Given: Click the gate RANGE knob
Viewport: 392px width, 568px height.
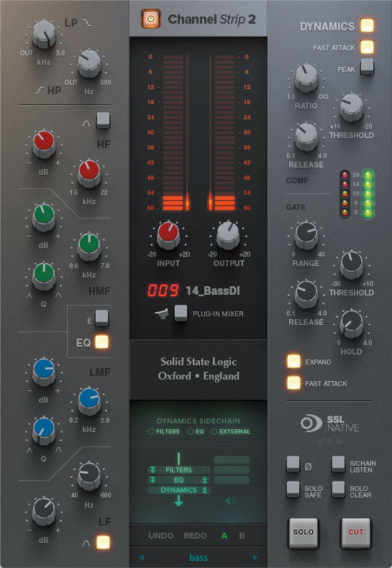Looking at the screenshot, I should (x=306, y=235).
